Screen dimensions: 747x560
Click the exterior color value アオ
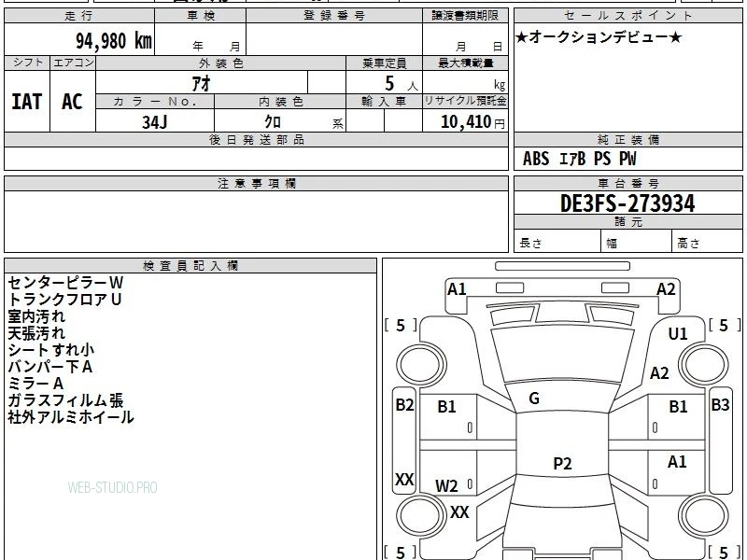[202, 83]
